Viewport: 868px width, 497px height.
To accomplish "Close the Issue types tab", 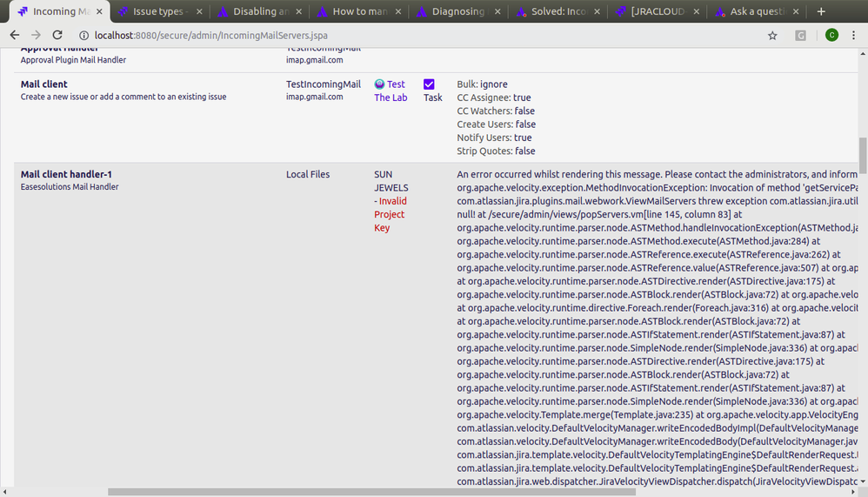I will pyautogui.click(x=199, y=11).
